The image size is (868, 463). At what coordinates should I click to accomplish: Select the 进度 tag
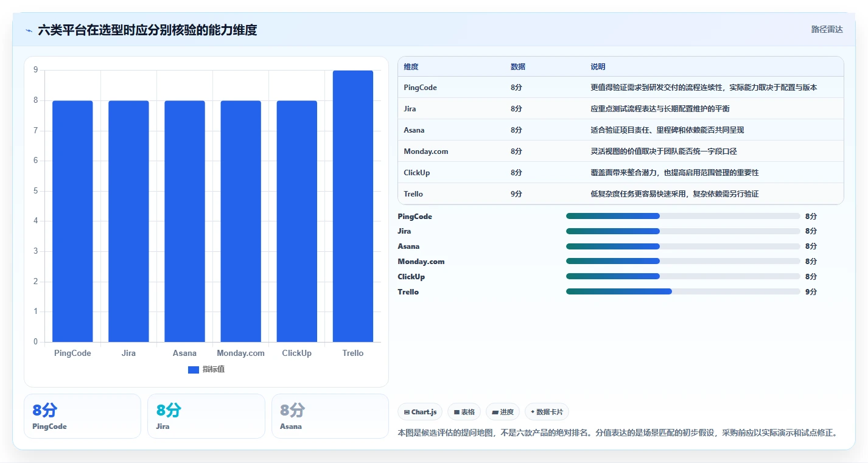(x=503, y=412)
